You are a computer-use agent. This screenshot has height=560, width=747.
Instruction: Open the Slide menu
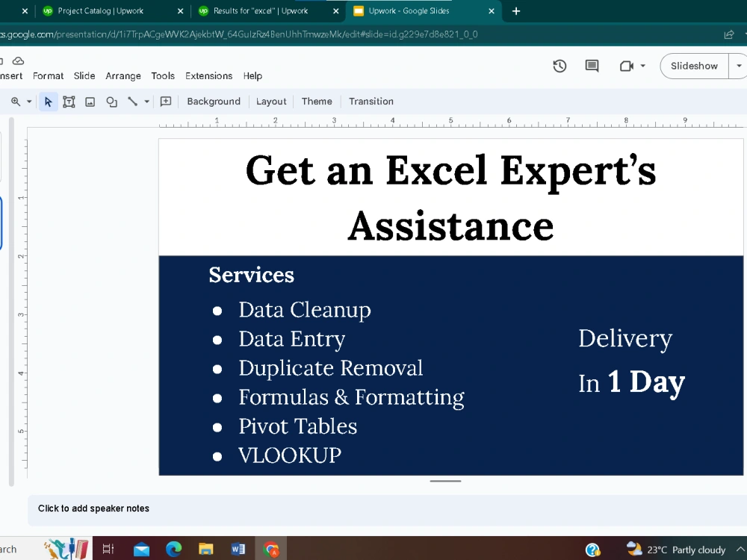pyautogui.click(x=84, y=75)
